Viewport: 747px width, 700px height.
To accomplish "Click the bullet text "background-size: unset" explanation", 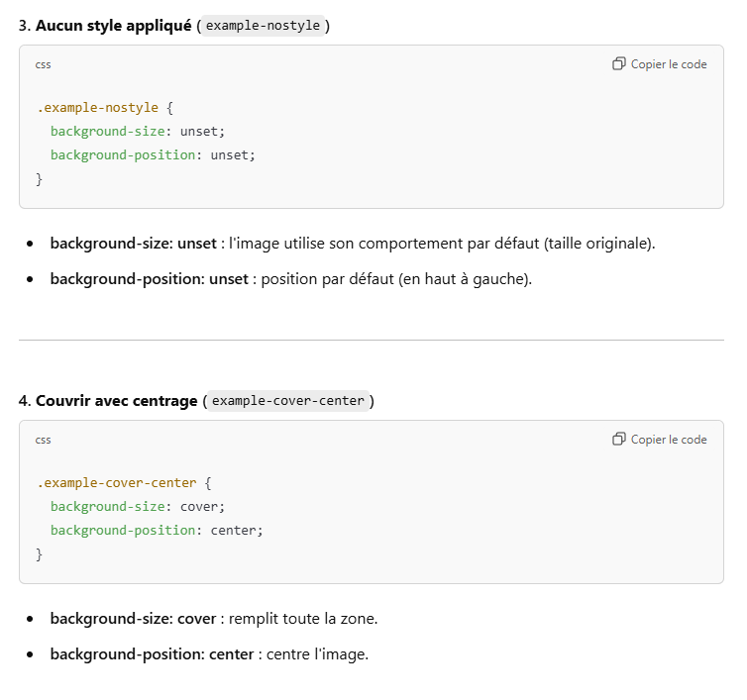I will point(352,243).
